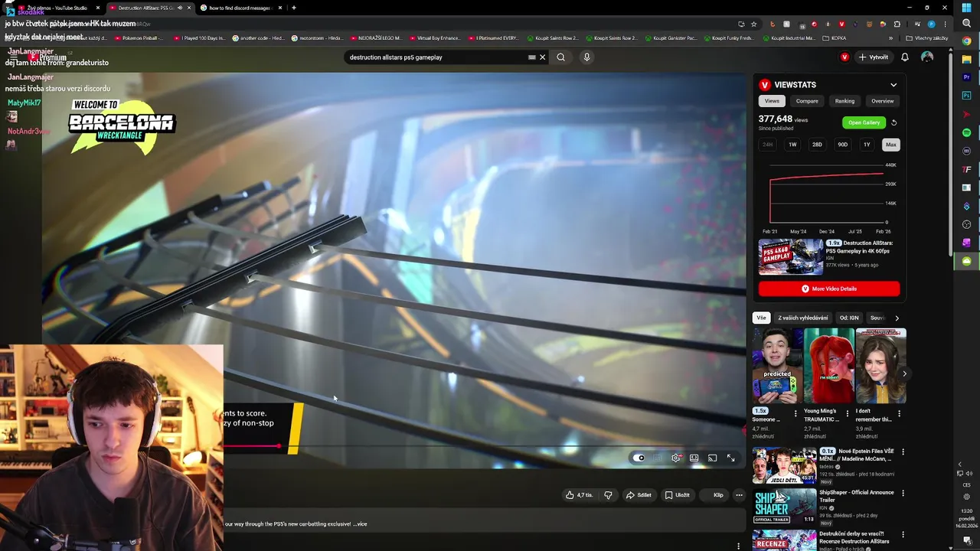
Task: Toggle the autoplay switch in player
Action: (639, 458)
